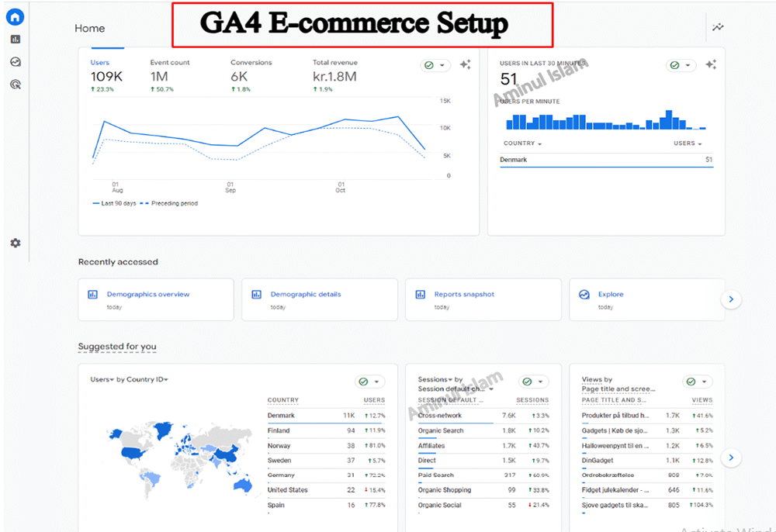The width and height of the screenshot is (776, 532).
Task: Select the Conversions metric tab
Action: pos(251,76)
